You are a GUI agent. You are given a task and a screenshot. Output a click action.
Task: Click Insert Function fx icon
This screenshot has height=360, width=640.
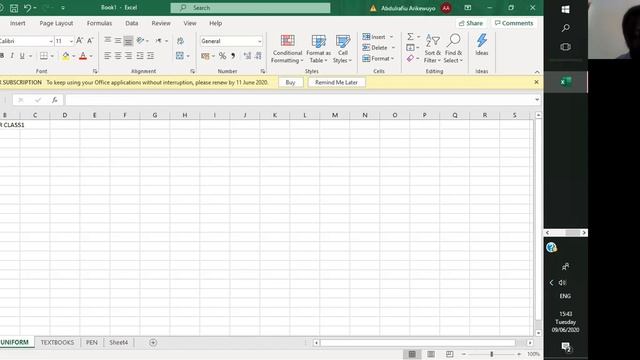point(54,100)
